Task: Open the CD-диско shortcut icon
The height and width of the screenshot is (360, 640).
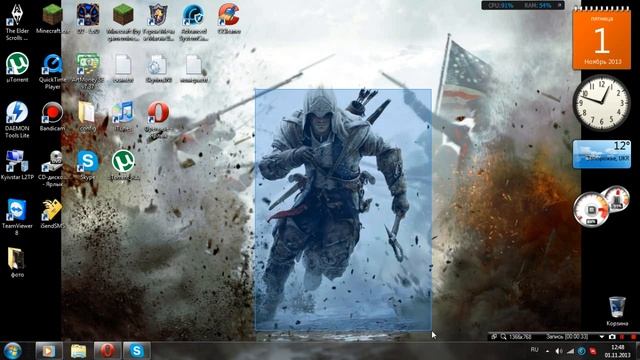Action: (x=52, y=168)
